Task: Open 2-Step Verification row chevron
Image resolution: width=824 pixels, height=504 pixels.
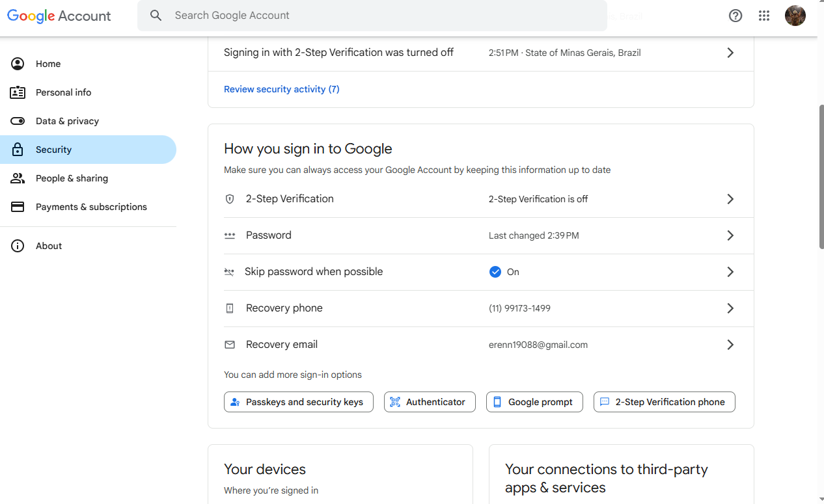Action: (730, 199)
